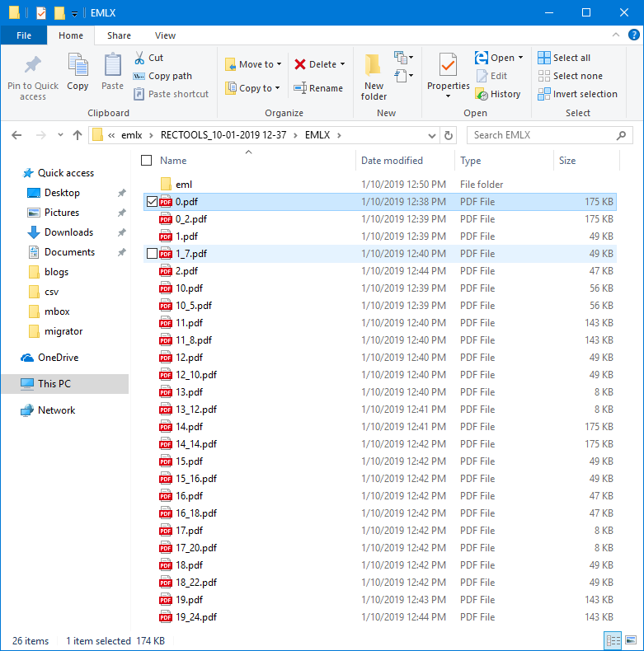Viewport: 644px width, 651px height.
Task: Sort by the Size column header
Action: point(567,161)
